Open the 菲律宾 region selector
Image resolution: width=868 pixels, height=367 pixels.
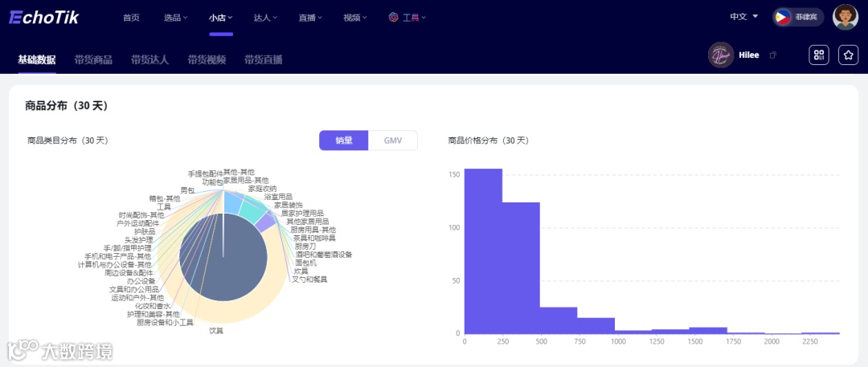pyautogui.click(x=798, y=17)
